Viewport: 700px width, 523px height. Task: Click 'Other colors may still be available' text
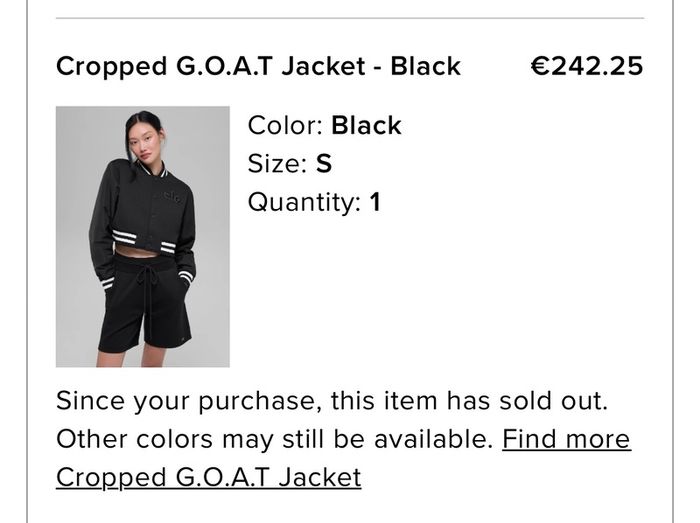click(x=274, y=439)
